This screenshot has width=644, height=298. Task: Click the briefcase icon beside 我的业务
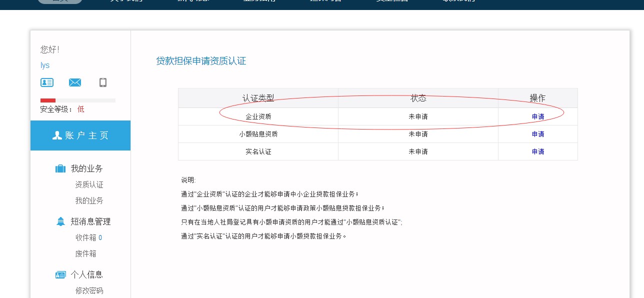[x=60, y=169]
